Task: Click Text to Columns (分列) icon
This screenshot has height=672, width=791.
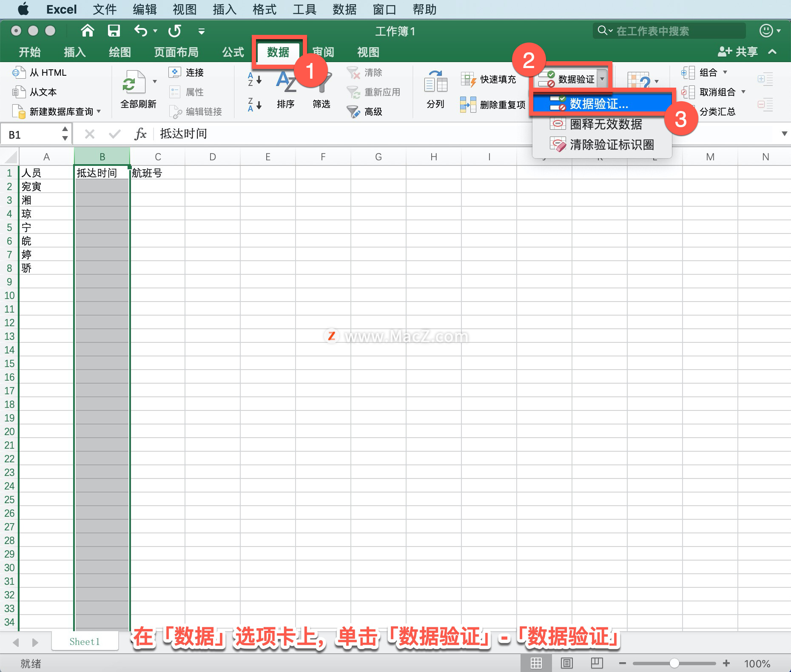Action: tap(435, 90)
